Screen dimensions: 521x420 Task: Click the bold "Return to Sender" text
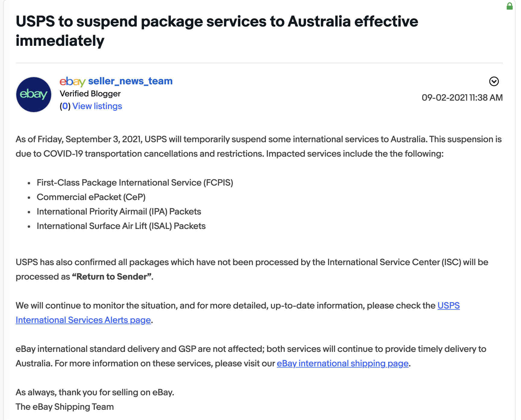pyautogui.click(x=112, y=277)
